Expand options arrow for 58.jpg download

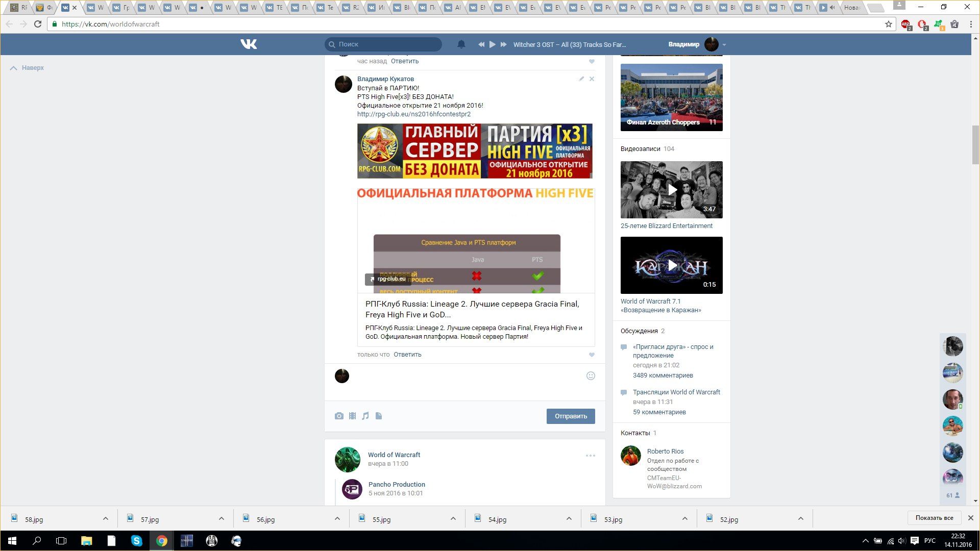coord(106,519)
